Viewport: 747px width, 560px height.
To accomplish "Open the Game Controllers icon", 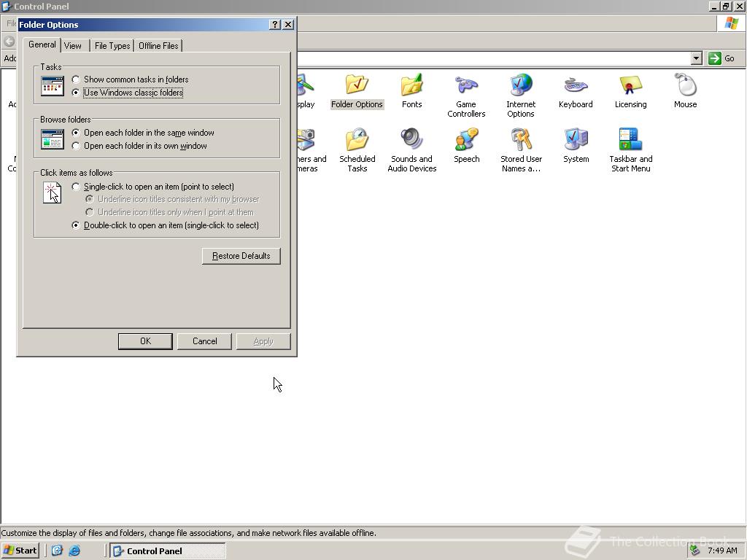I will pos(466,96).
